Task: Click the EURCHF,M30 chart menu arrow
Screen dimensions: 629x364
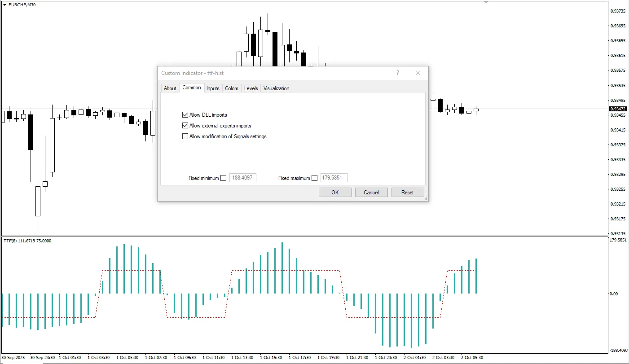Action: [4, 4]
